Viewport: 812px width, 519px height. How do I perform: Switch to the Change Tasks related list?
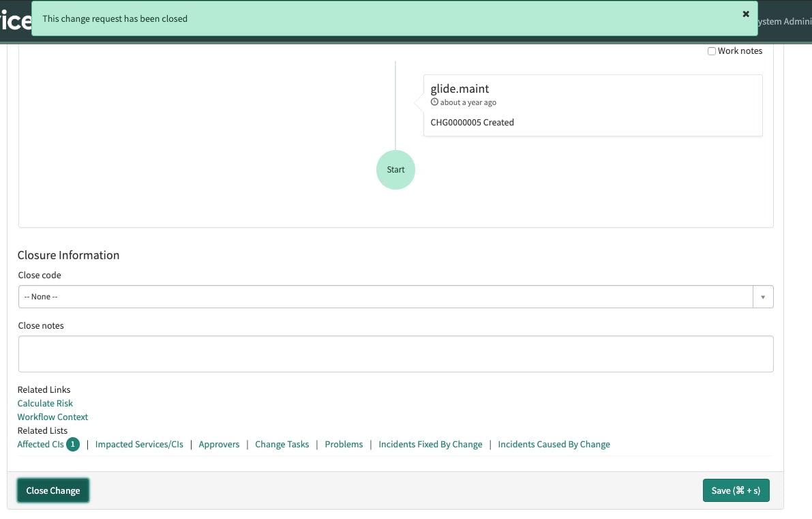282,444
